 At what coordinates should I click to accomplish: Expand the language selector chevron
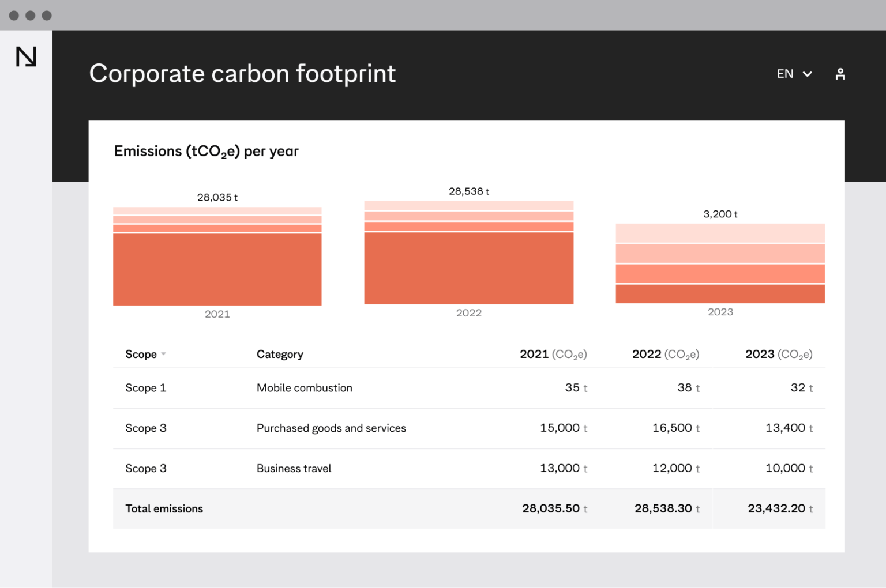[x=808, y=74]
